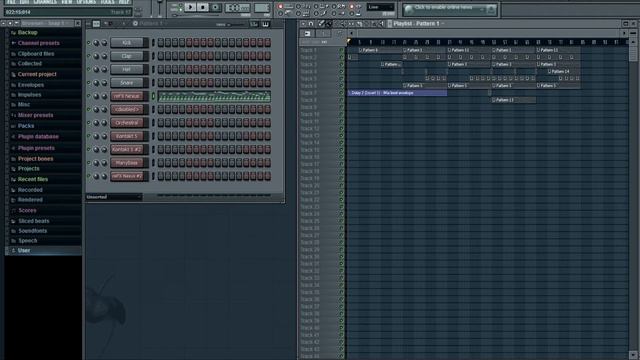
Task: Expand the Mixer presets folder
Action: pos(36,116)
